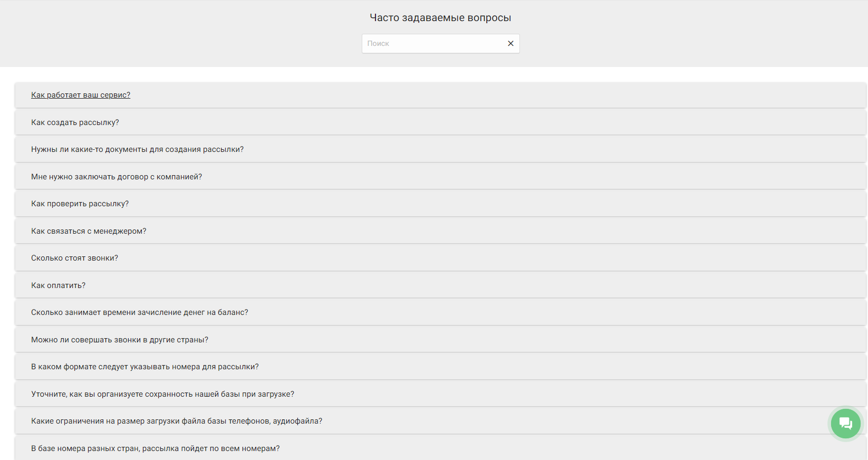Open the green live chat widget
868x460 pixels.
click(845, 423)
